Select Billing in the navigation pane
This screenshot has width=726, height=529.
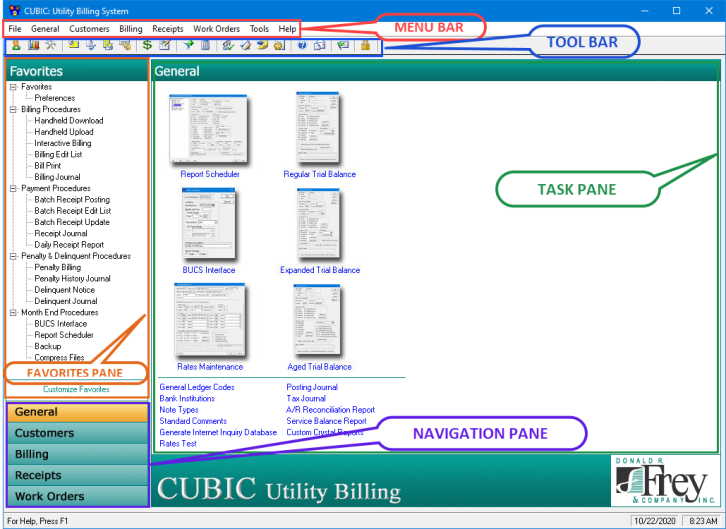[78, 454]
